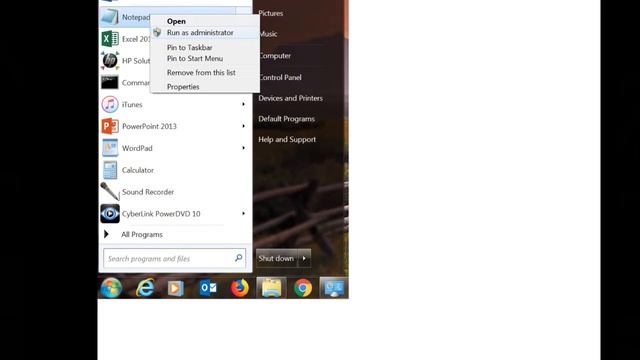Open Control Panel
Screen dimensions: 640x360
[x=280, y=77]
